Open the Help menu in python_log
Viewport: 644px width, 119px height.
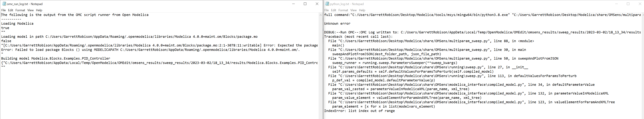point(362,10)
